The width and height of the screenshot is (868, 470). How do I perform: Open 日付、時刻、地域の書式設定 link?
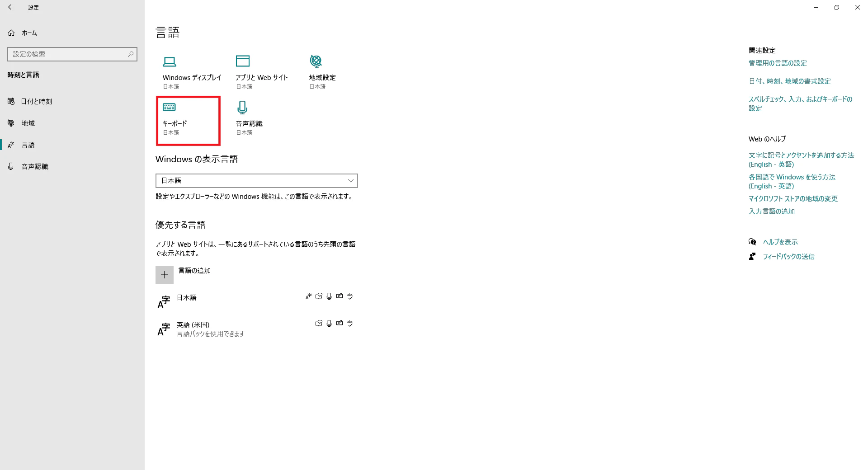pyautogui.click(x=790, y=81)
